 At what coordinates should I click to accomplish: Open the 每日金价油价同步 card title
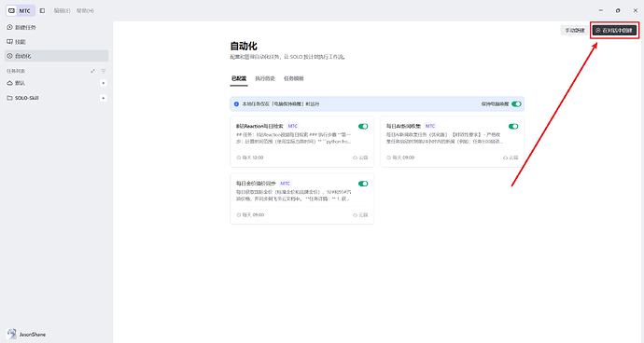point(256,184)
